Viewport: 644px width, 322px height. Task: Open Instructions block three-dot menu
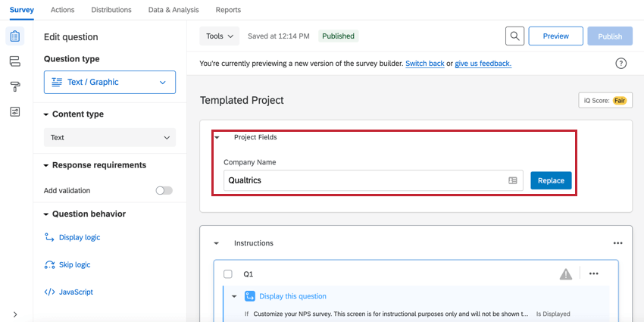pyautogui.click(x=617, y=243)
